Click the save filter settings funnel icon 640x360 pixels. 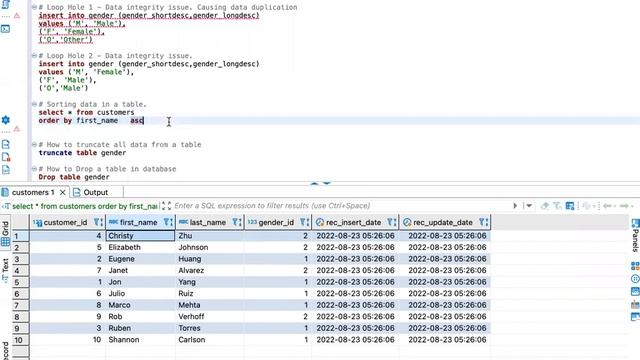coord(558,206)
